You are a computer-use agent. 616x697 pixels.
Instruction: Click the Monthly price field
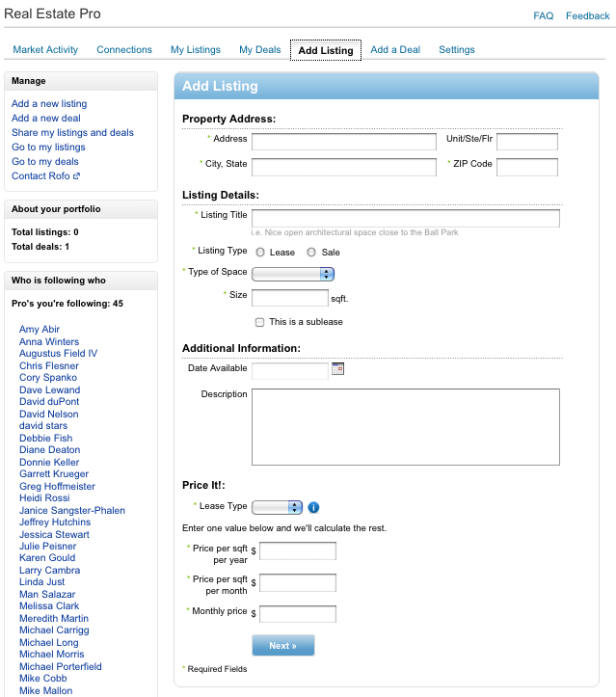coord(298,614)
